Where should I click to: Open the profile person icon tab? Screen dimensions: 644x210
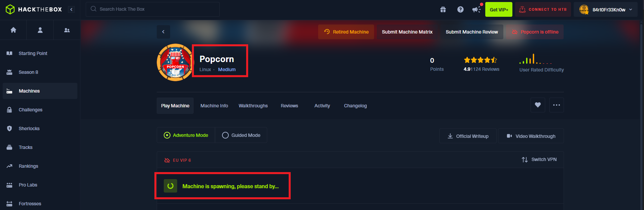tap(40, 30)
